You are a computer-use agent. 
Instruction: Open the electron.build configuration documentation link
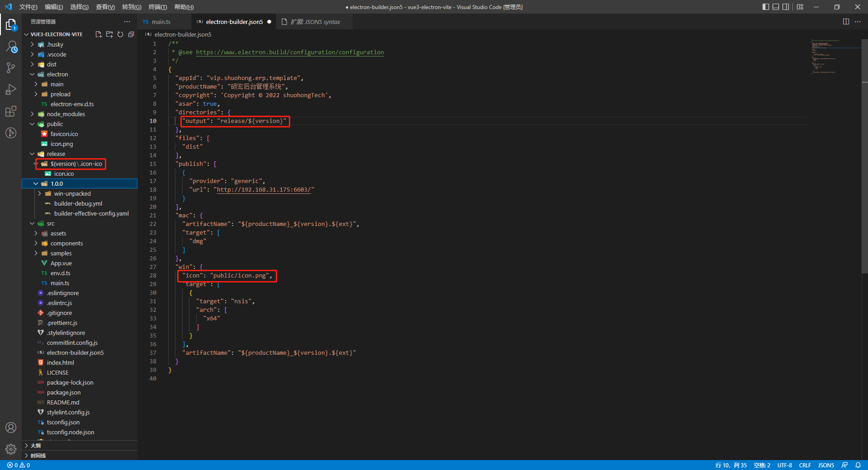[289, 52]
